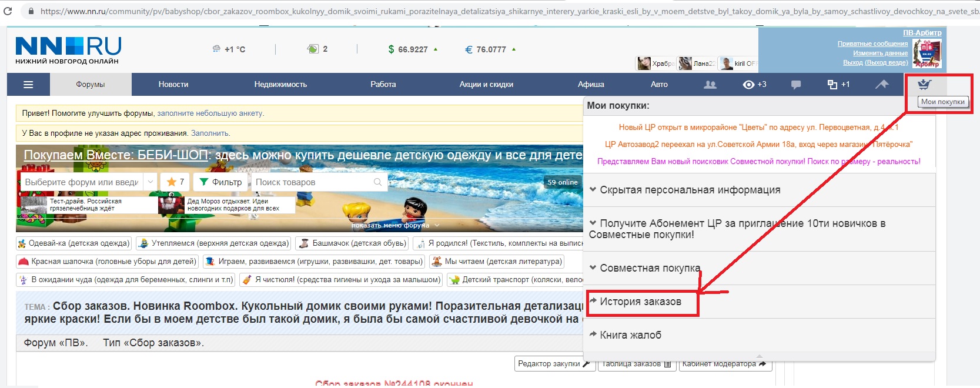Click the eye icon with +3 watchers
980x388 pixels.
point(754,85)
